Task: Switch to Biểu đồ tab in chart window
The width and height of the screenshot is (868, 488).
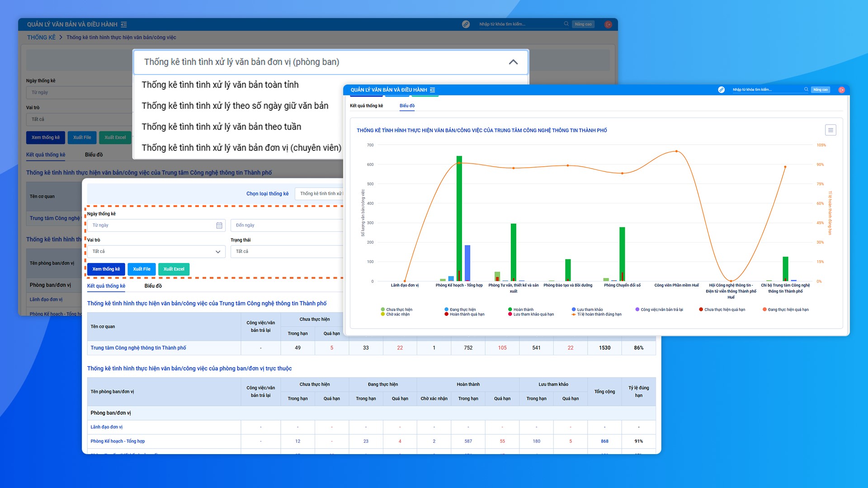Action: [x=407, y=106]
